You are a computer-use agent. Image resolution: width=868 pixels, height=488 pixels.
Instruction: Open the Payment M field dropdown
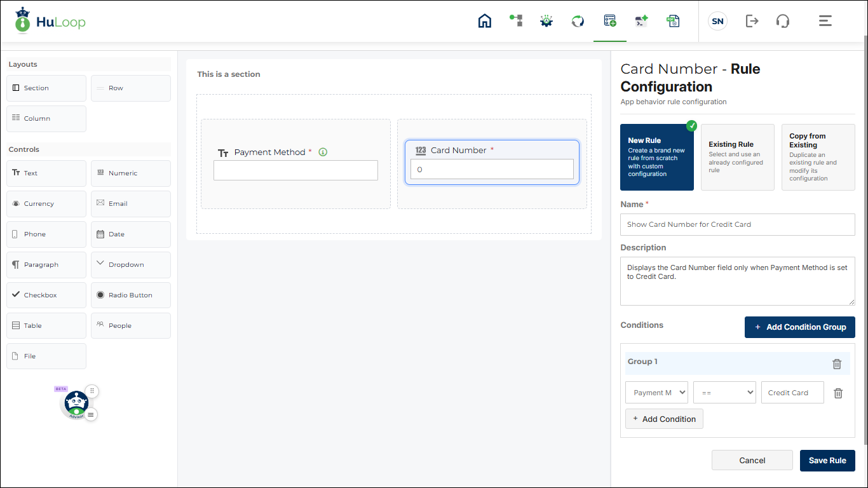(x=656, y=393)
